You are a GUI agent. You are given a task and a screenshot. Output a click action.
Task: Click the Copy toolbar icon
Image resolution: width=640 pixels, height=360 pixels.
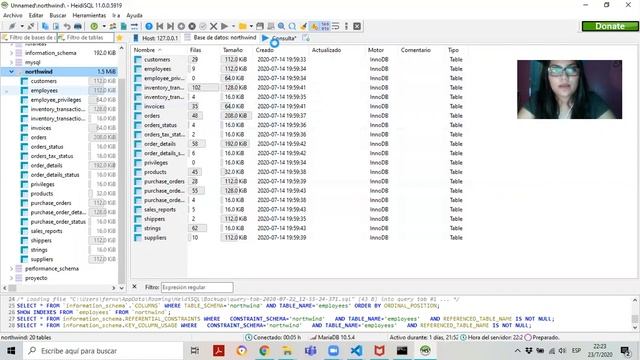click(x=45, y=26)
